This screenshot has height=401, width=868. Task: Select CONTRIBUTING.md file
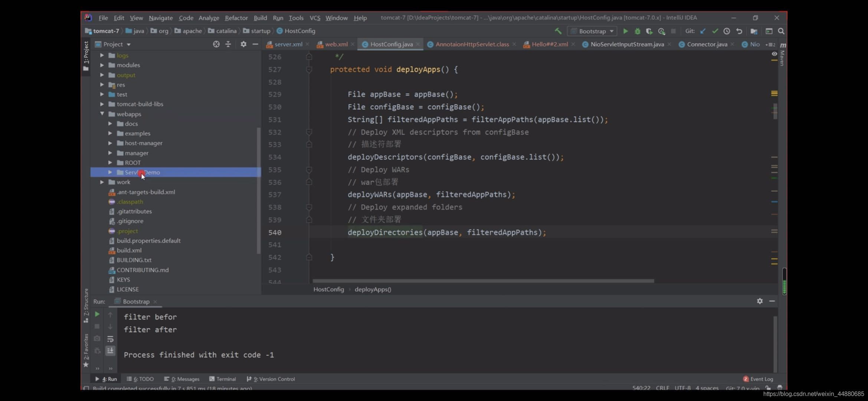[x=143, y=270]
